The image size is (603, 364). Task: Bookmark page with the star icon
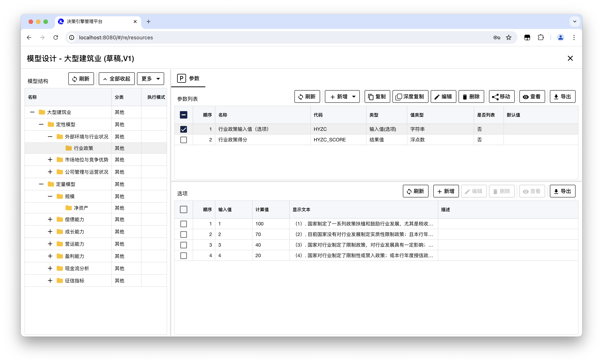click(x=509, y=37)
